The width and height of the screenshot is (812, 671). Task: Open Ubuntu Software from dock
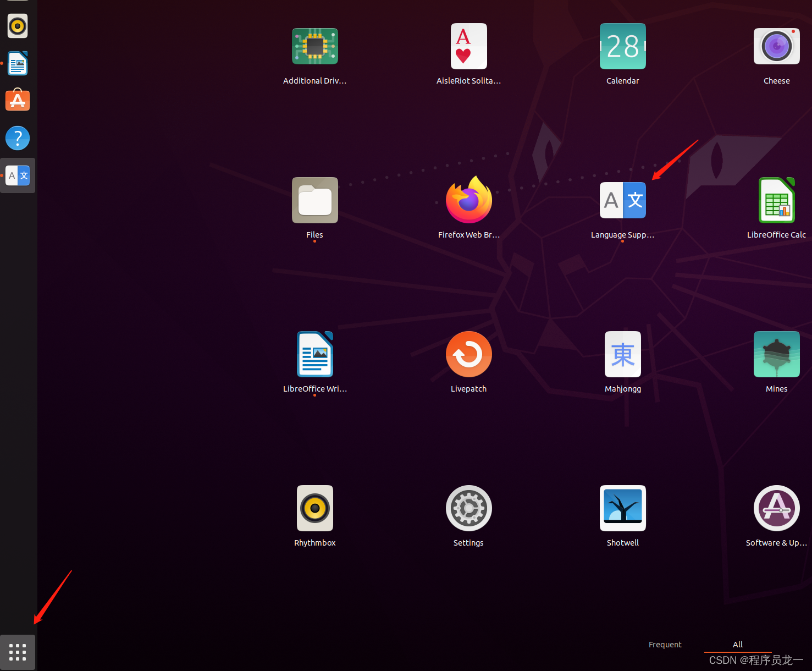(x=18, y=101)
